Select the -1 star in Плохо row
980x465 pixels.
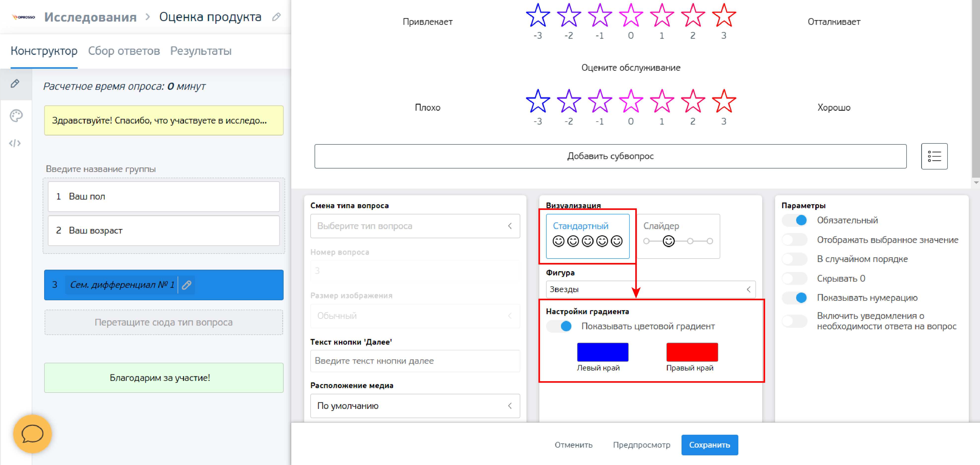click(600, 101)
